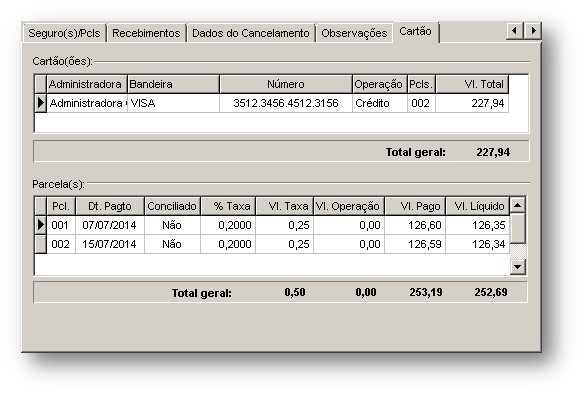This screenshot has width=584, height=395.
Task: Select the Cartão tab
Action: (416, 32)
